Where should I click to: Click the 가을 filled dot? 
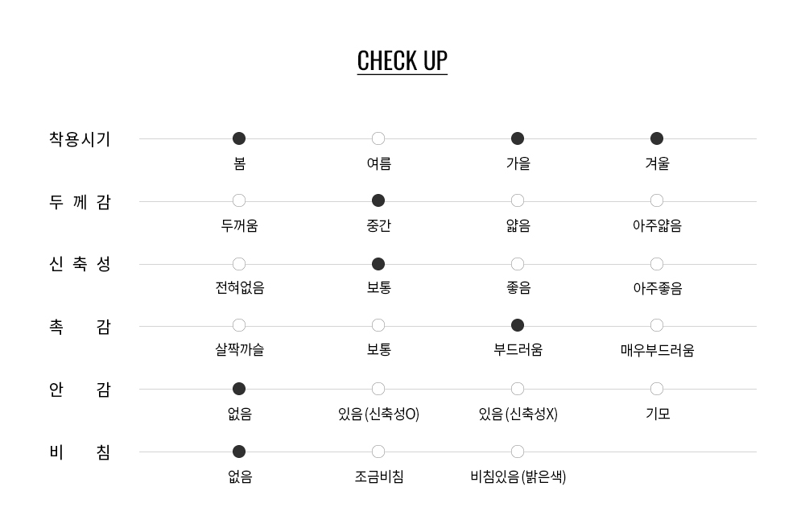coord(518,138)
